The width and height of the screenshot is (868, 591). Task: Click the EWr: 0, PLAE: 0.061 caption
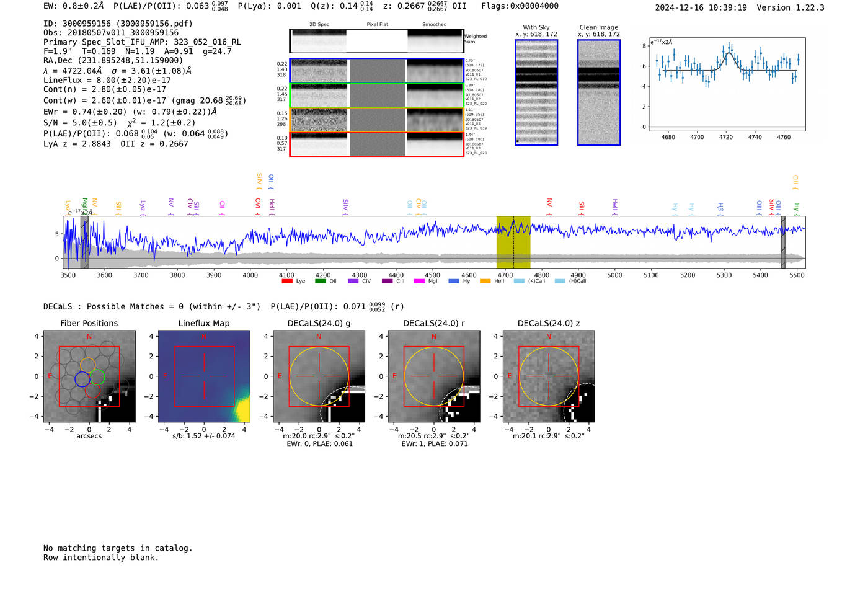click(x=319, y=443)
